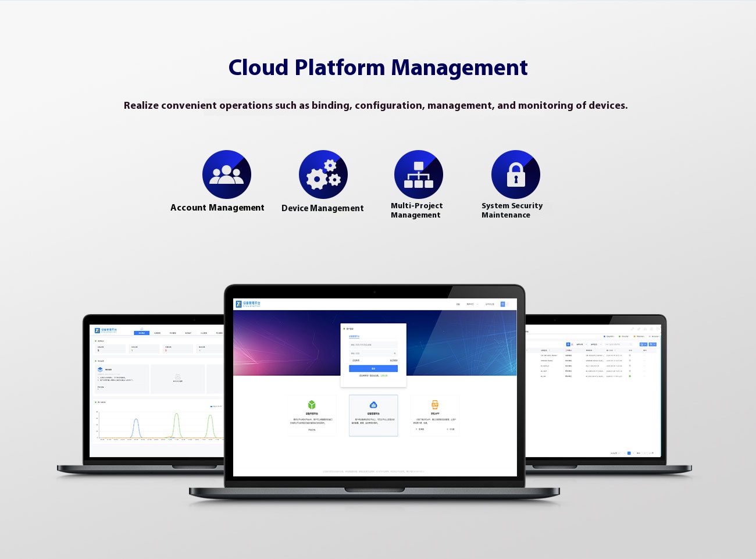
Task: Click the platform logo on center laptop header
Action: pos(248,304)
